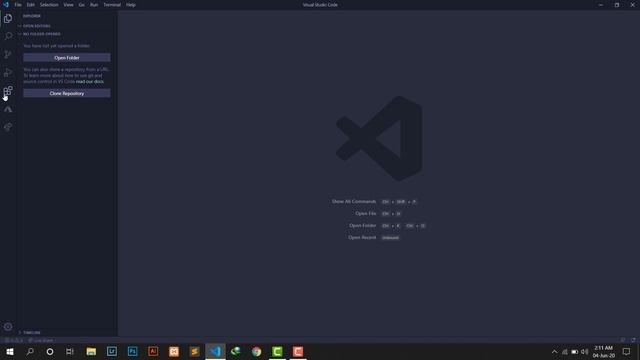Open the Go menu
The width and height of the screenshot is (640, 360).
tap(82, 5)
